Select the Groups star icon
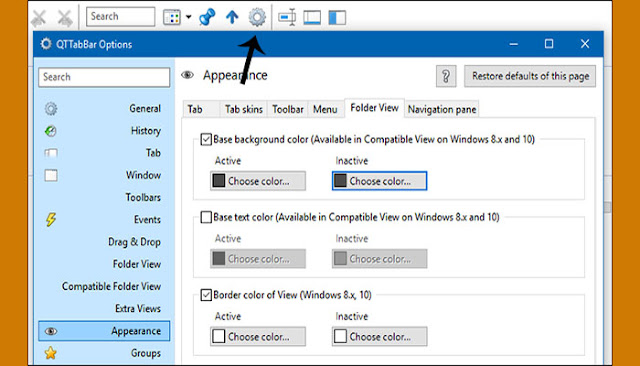 tap(51, 353)
